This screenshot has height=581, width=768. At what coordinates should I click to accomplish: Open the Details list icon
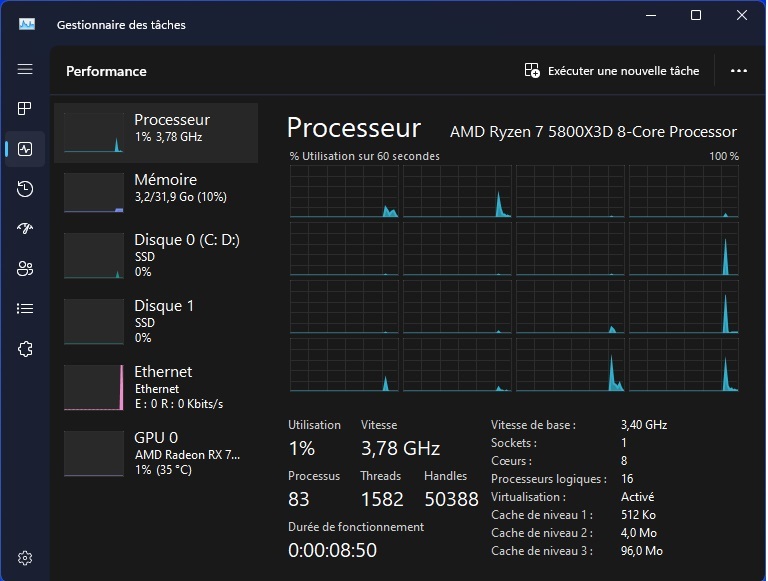point(25,309)
